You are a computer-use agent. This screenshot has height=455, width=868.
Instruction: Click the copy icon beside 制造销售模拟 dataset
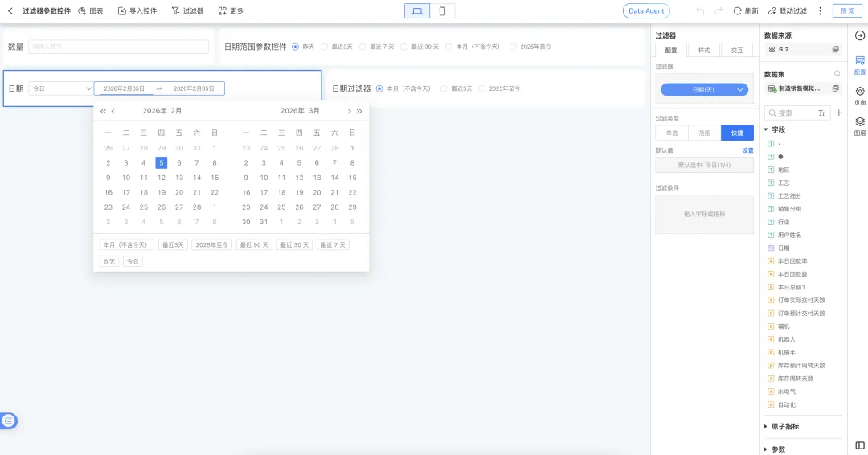click(835, 88)
